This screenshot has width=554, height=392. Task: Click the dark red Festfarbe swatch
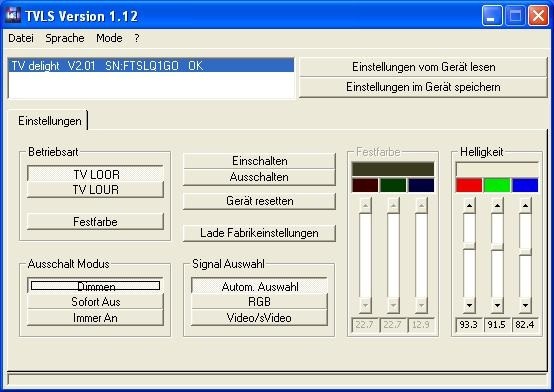click(365, 185)
